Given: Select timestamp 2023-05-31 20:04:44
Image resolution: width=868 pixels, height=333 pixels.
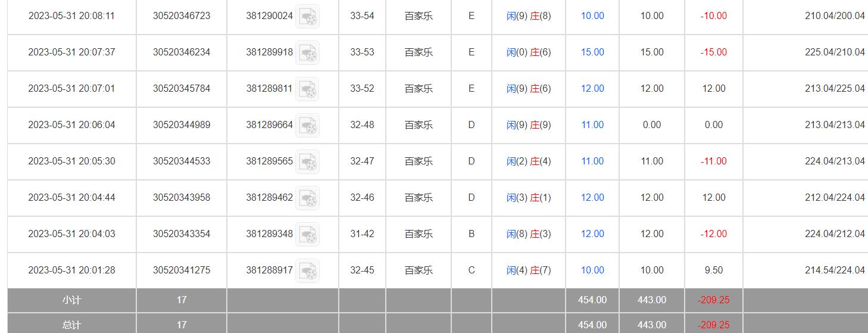Looking at the screenshot, I should click(71, 198).
